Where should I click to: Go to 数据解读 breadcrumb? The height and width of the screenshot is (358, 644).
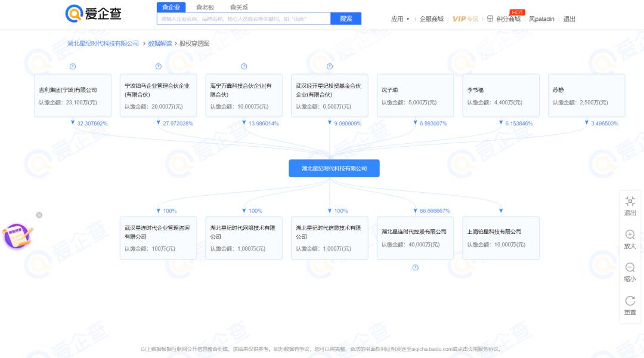click(160, 43)
